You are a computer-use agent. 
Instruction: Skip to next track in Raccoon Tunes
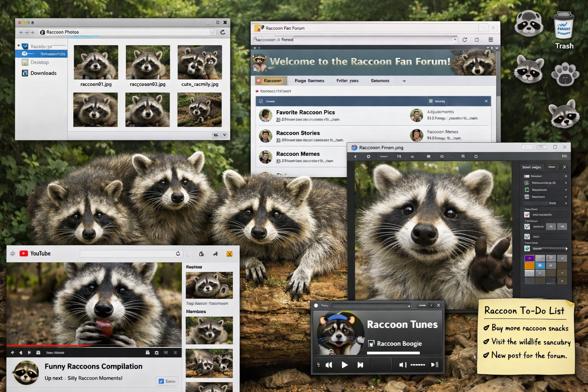point(360,365)
